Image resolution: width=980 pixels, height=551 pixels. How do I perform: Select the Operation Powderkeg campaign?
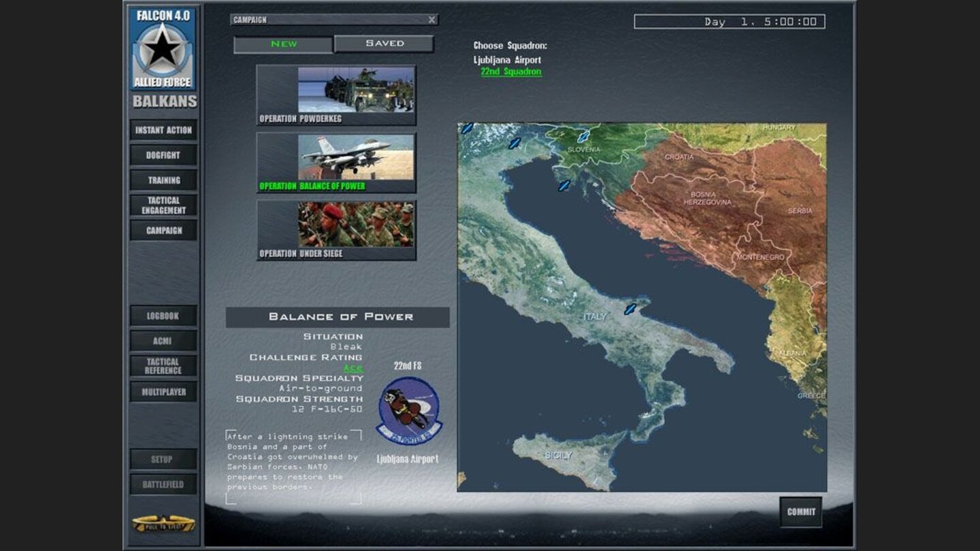click(x=336, y=95)
